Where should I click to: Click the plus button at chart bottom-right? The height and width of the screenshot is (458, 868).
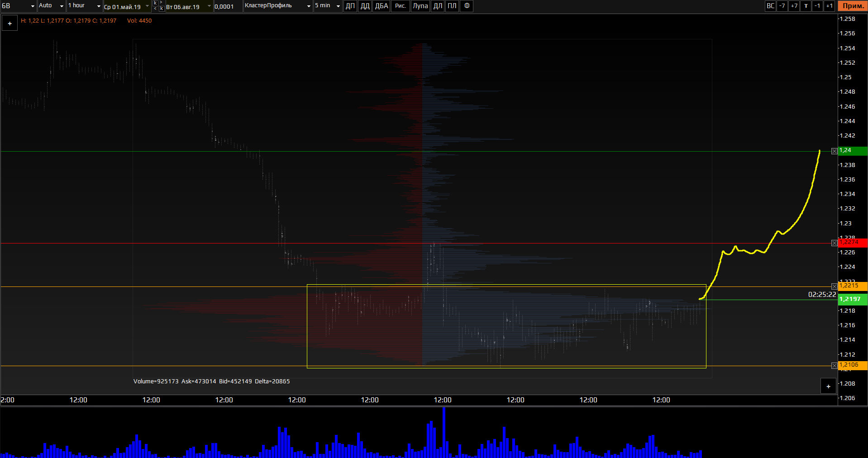point(828,386)
